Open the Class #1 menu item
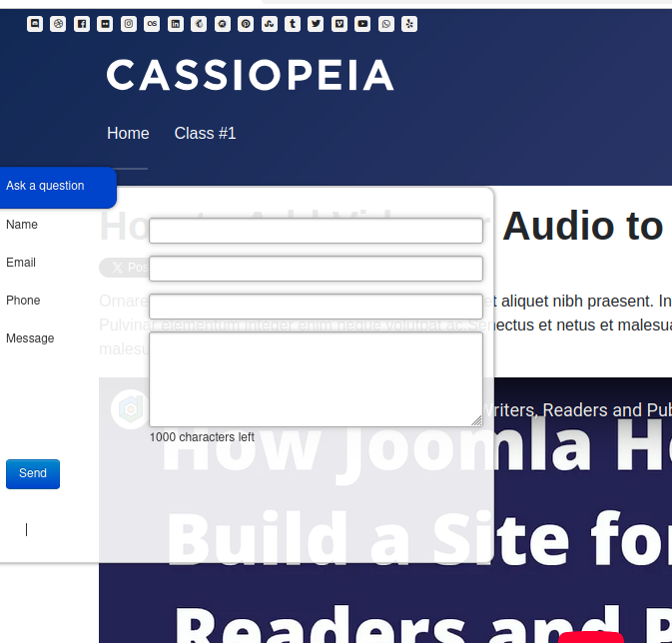 click(x=205, y=134)
